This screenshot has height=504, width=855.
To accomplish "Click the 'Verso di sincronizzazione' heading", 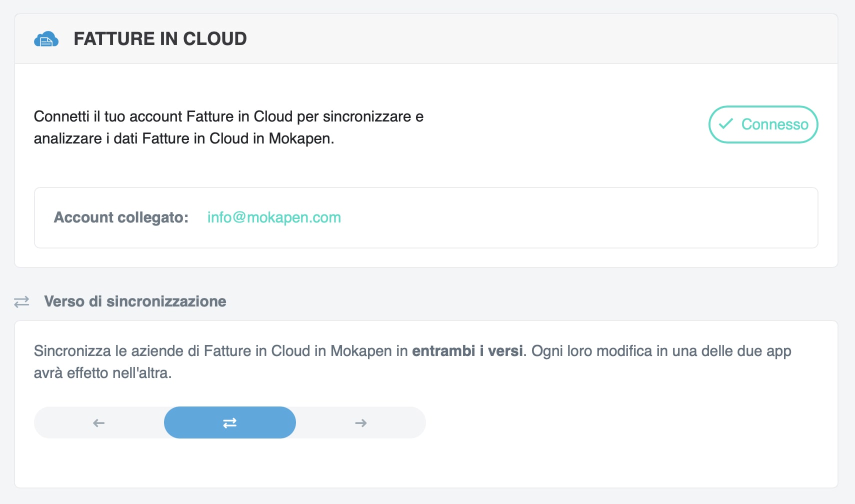I will click(x=135, y=301).
